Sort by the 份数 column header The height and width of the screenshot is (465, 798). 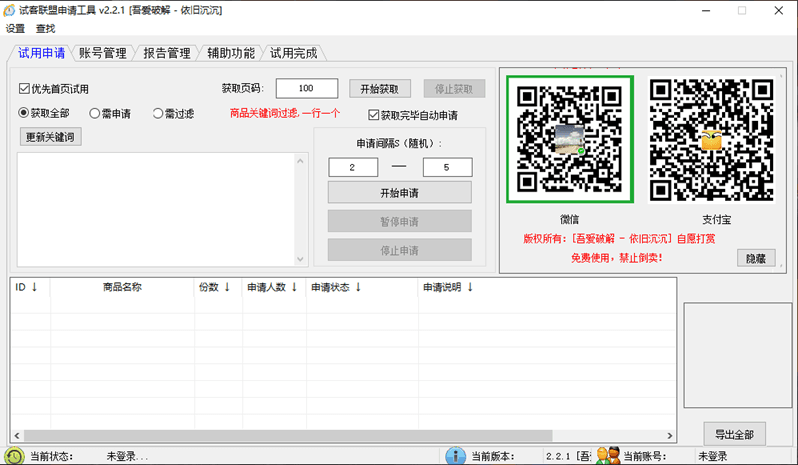218,287
